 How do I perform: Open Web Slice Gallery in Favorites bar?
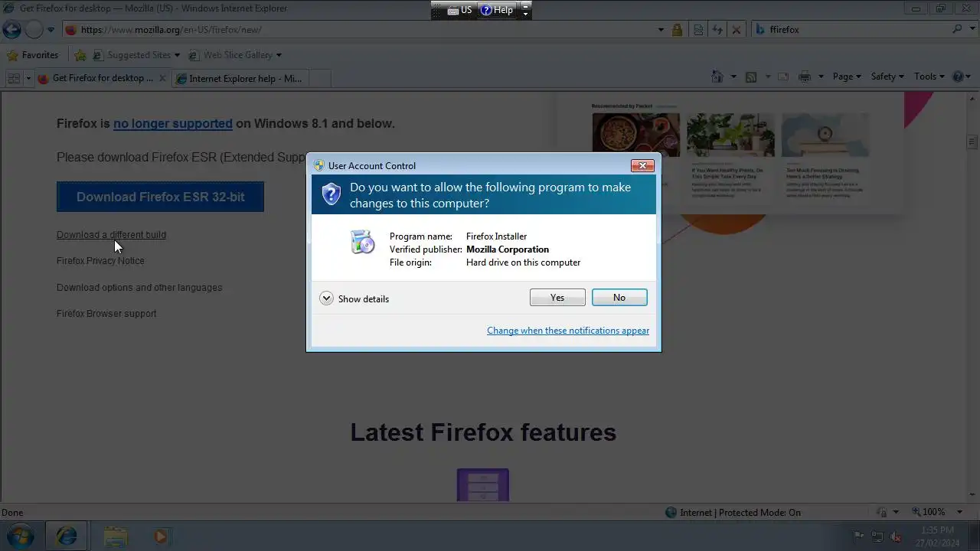235,55
